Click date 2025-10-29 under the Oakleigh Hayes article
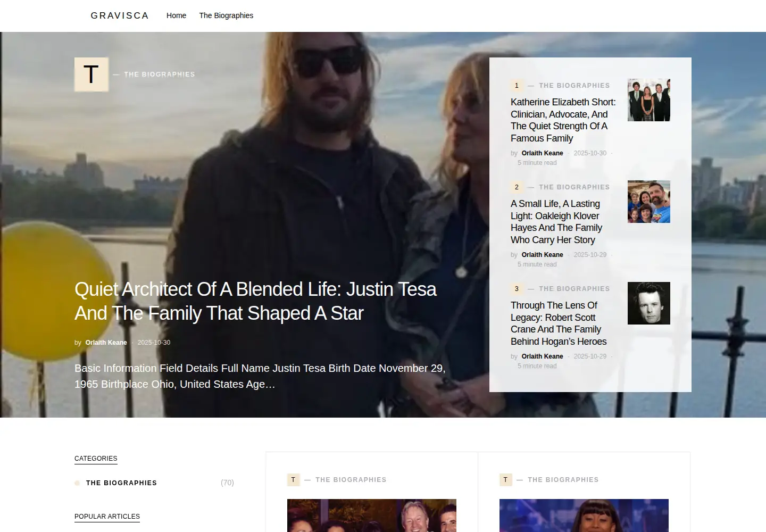Viewport: 766px width, 532px height. (590, 255)
